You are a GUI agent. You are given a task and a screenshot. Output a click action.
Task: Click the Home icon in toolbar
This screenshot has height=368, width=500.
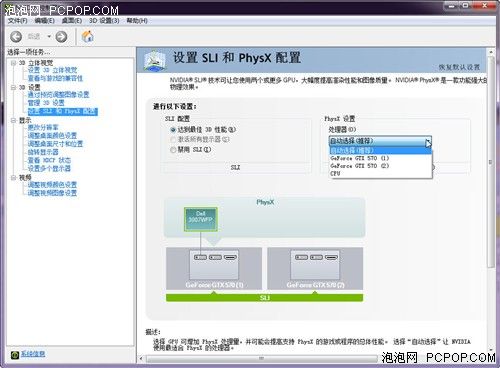pos(87,36)
